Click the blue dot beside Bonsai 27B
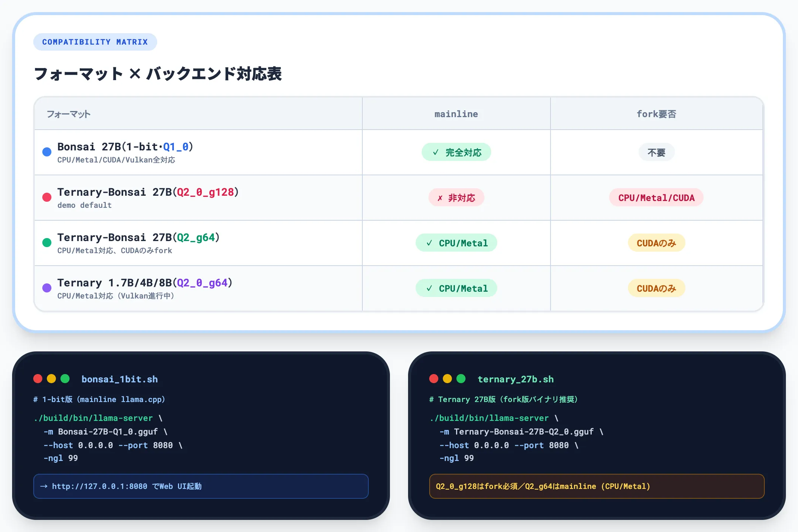Screen dimensions: 798x532 pos(47,152)
